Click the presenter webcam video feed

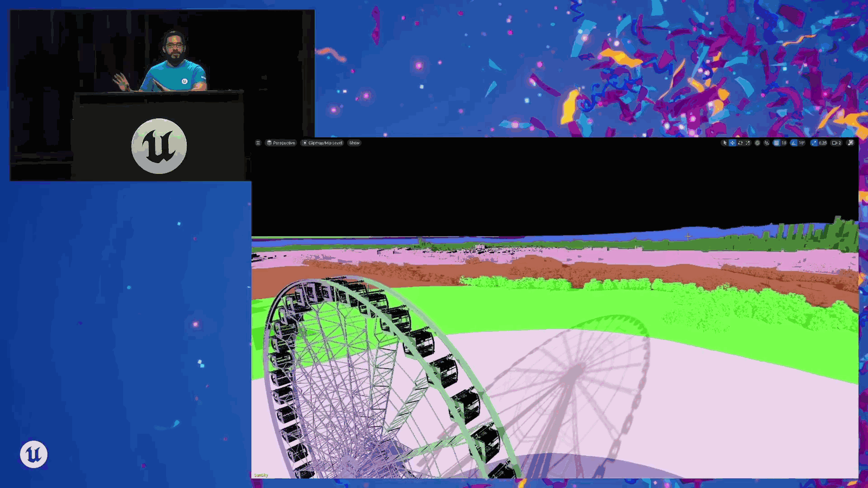click(162, 95)
